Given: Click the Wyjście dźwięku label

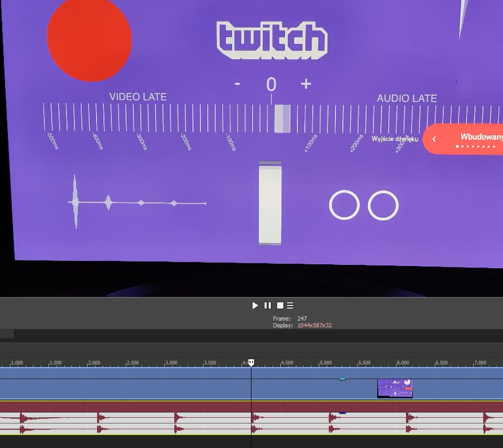Looking at the screenshot, I should (394, 139).
